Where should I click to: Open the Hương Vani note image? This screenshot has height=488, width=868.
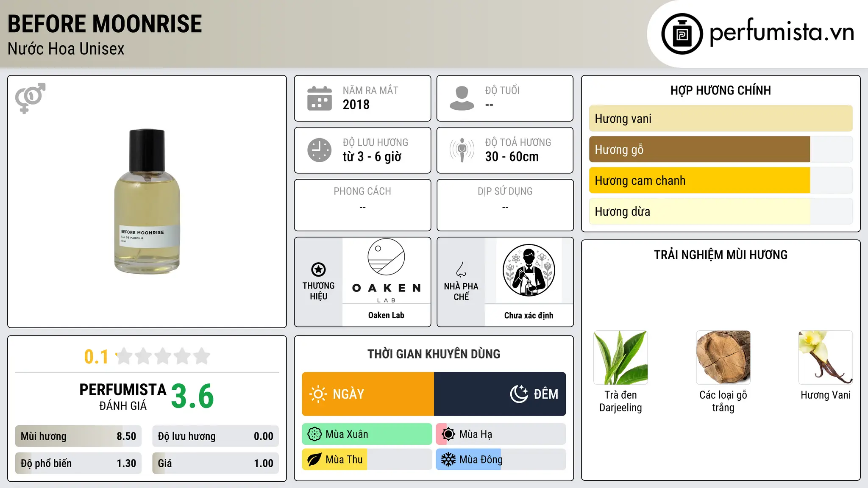[x=826, y=358]
